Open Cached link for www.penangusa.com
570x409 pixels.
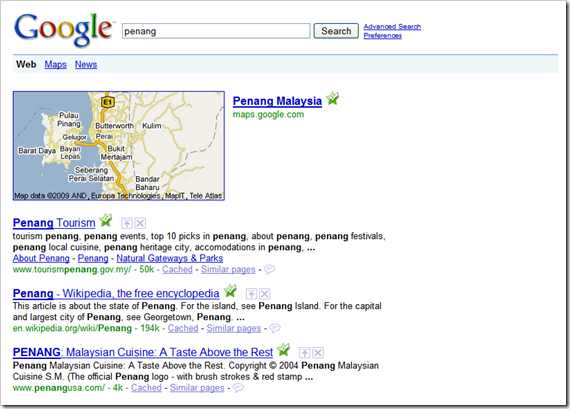[146, 388]
